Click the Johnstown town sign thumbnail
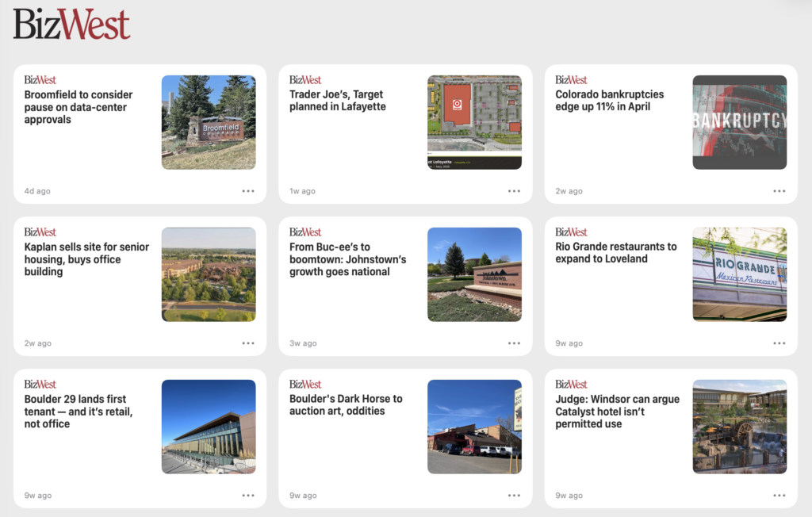 point(474,274)
